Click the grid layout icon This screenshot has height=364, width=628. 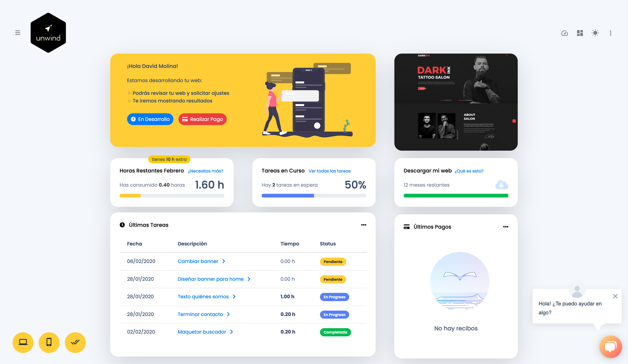pyautogui.click(x=580, y=33)
